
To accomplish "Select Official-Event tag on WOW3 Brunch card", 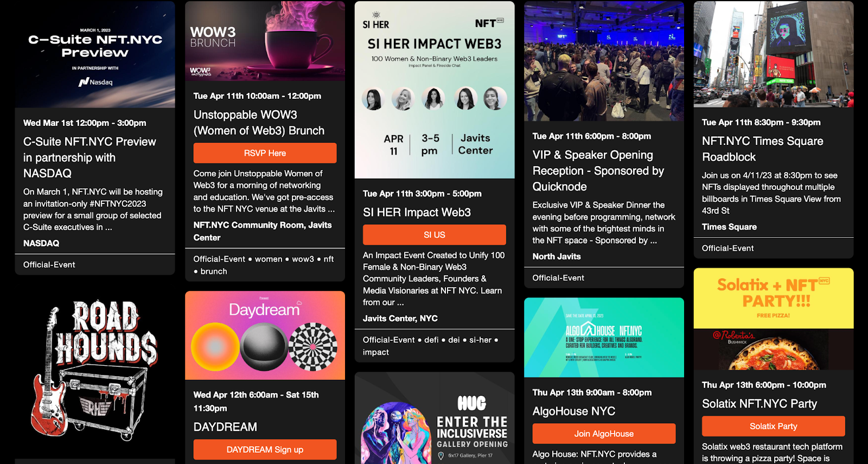I will point(219,259).
